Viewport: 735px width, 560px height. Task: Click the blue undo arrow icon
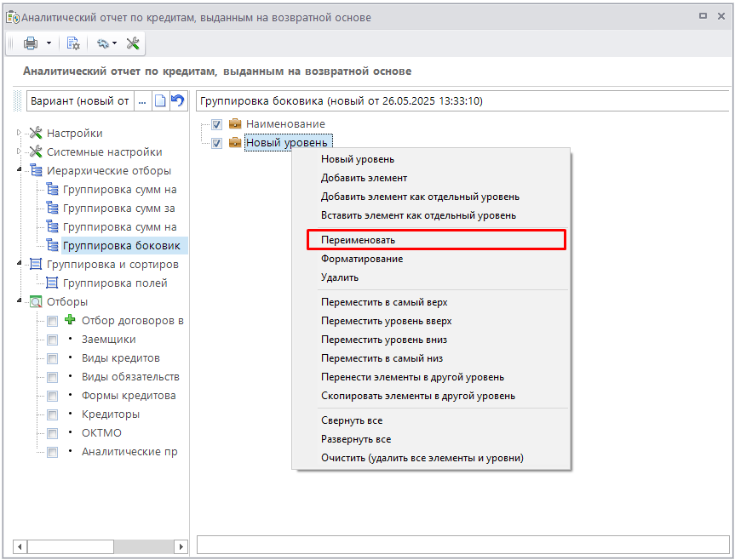pyautogui.click(x=177, y=101)
